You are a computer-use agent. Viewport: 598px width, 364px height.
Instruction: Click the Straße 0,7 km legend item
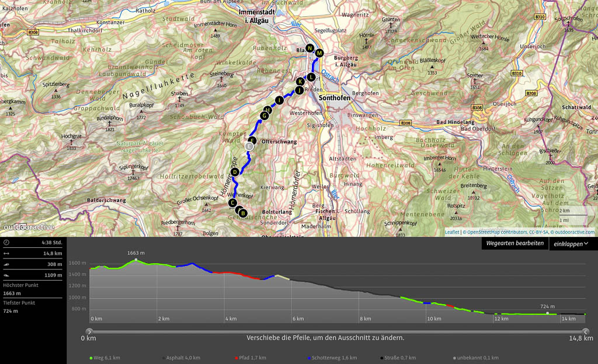point(397,358)
